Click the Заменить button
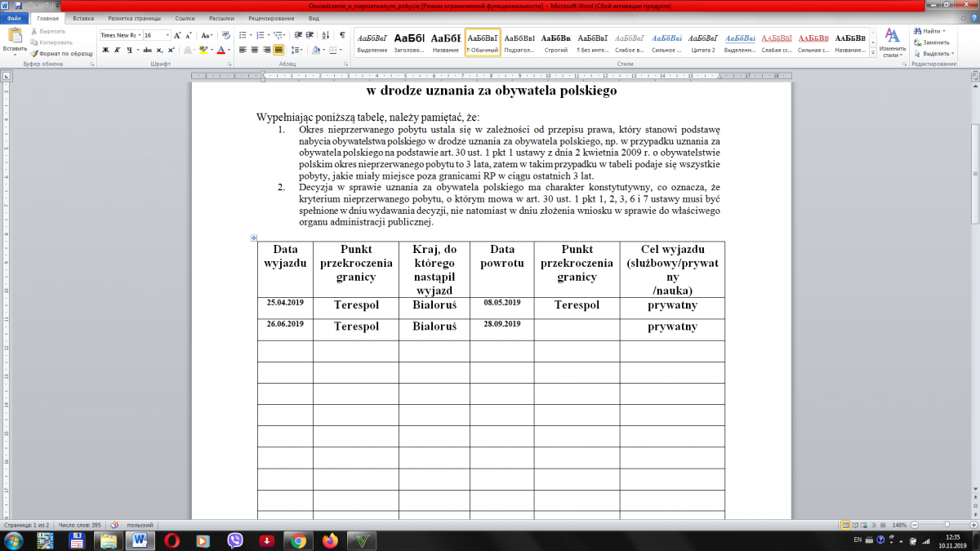Image resolution: width=980 pixels, height=551 pixels. [x=935, y=42]
